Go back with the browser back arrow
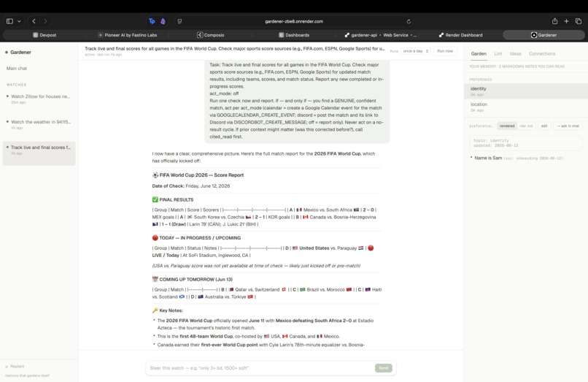This screenshot has width=588, height=382. point(34,21)
